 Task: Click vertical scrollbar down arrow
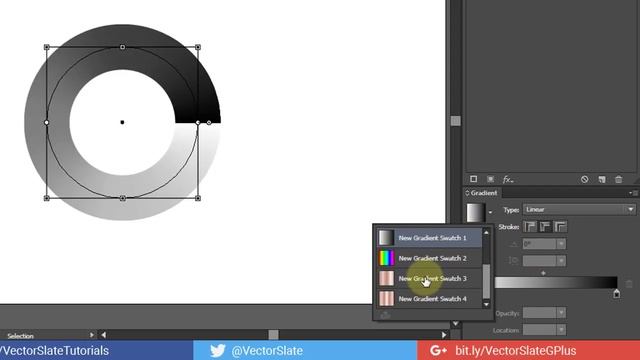click(456, 324)
